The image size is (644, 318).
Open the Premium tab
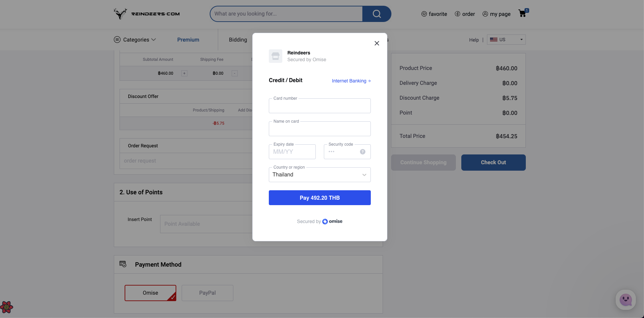tap(188, 40)
